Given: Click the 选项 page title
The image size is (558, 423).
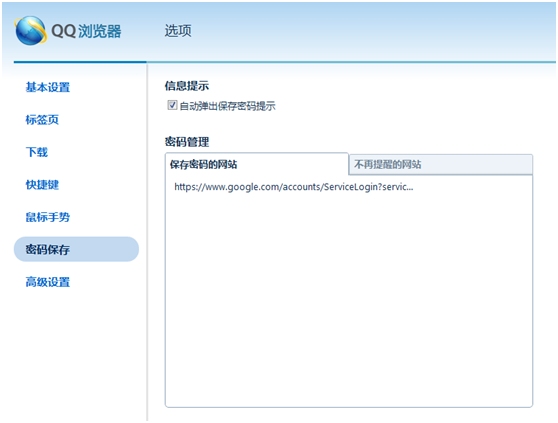Looking at the screenshot, I should [x=178, y=31].
